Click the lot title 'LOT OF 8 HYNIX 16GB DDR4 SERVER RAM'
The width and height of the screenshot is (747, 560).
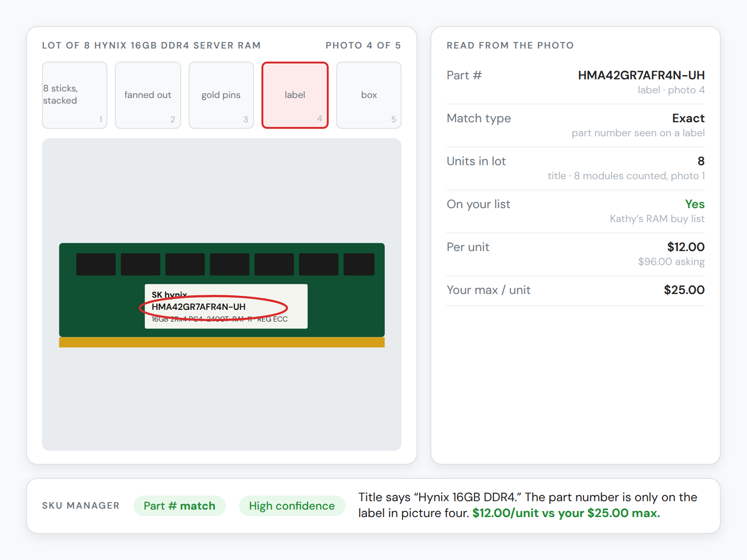pyautogui.click(x=151, y=45)
